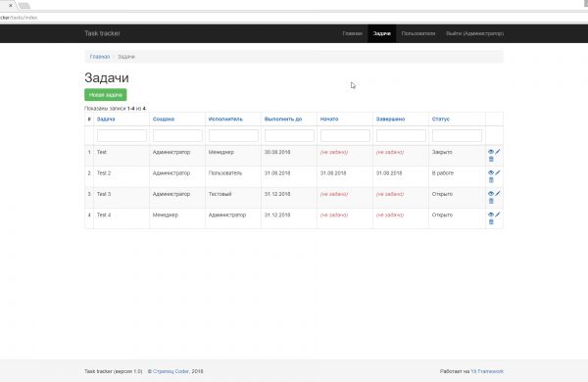The image size is (588, 382).
Task: View task Test 4 via eye icon
Action: click(x=491, y=215)
